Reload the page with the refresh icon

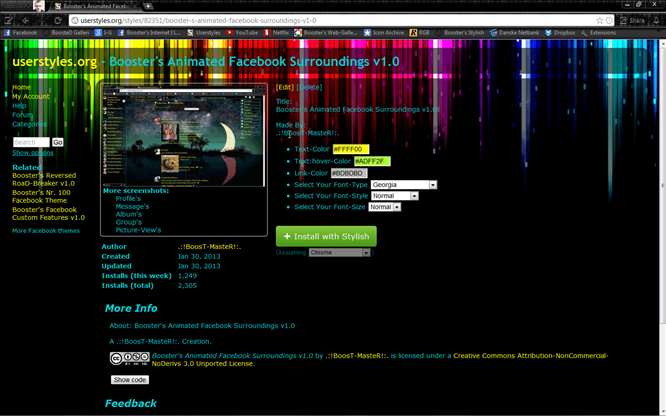coord(58,20)
